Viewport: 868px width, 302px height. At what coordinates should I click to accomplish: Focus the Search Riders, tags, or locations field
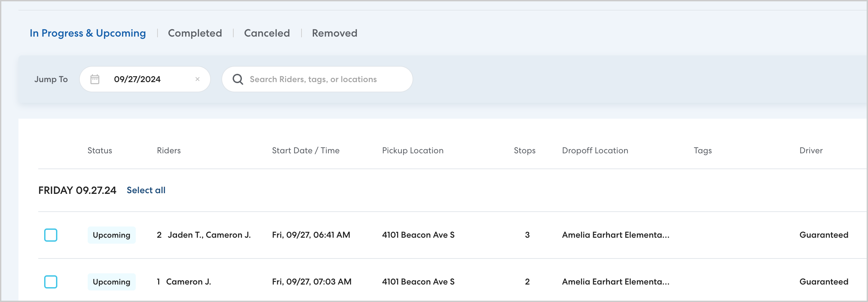pyautogui.click(x=324, y=79)
